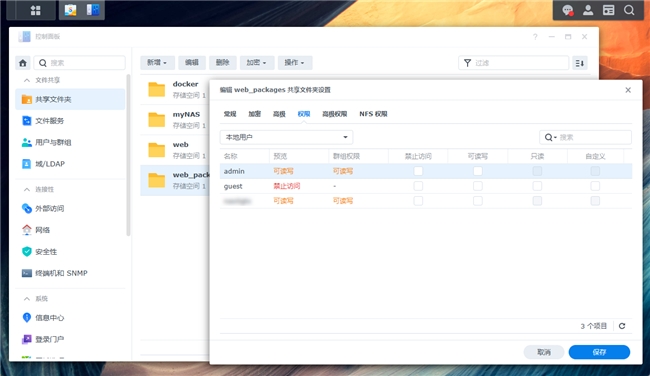Collapse the 文件共享 sidebar section
Viewport: 650px width, 376px height.
click(27, 80)
